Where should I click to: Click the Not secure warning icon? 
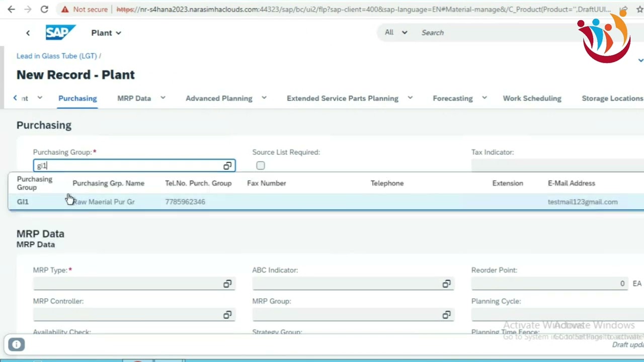[65, 9]
